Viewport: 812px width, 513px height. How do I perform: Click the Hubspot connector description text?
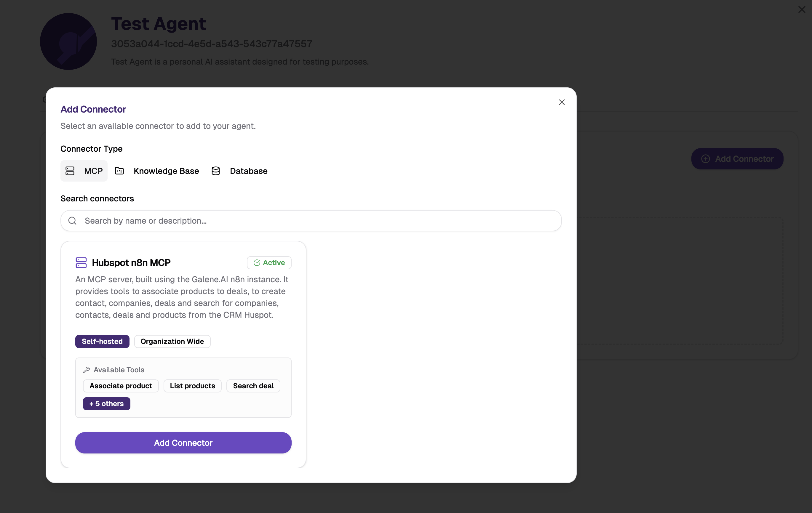pos(182,297)
